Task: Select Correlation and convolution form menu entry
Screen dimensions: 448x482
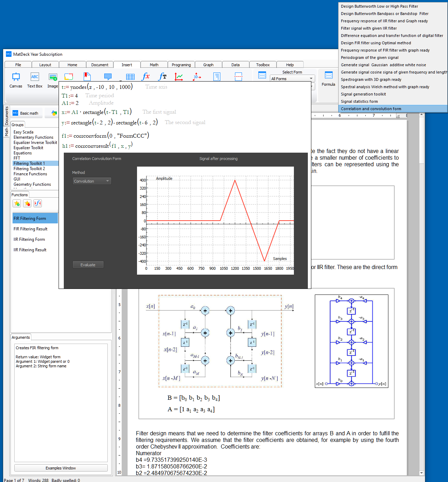Action: pos(371,109)
